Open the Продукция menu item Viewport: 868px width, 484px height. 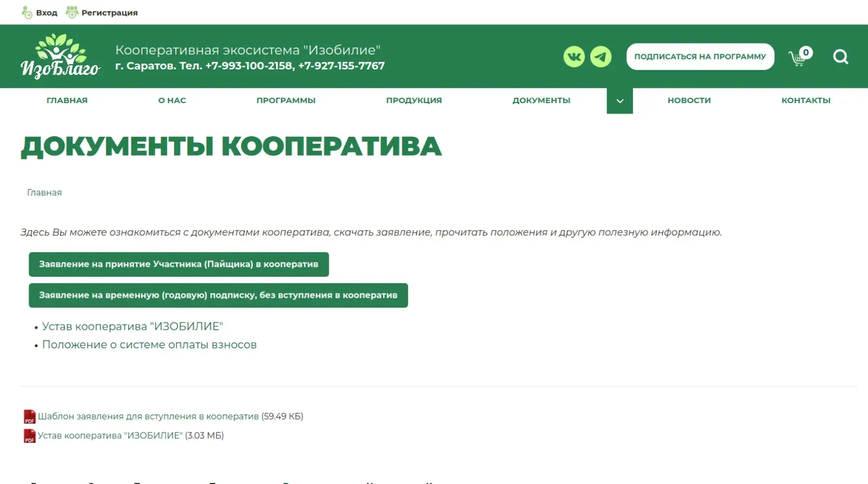pos(414,100)
